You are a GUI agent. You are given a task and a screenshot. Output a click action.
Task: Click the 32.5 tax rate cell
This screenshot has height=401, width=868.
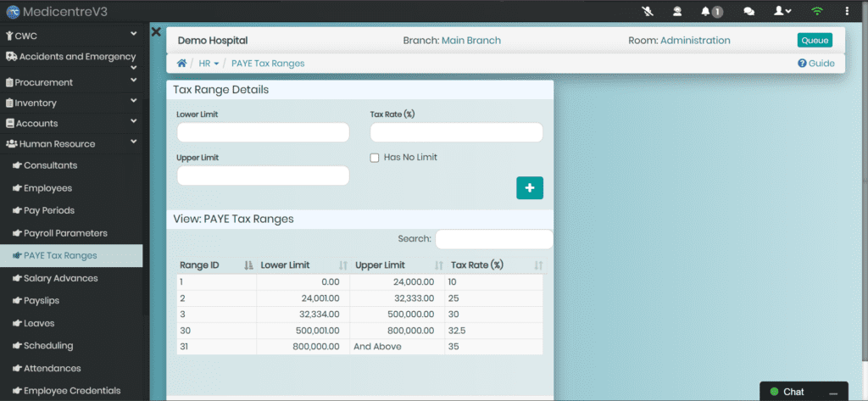click(494, 331)
